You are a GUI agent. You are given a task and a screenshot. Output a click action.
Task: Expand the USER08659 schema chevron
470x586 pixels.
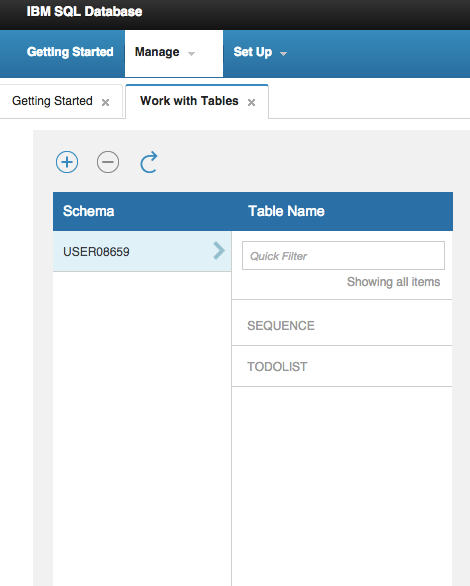pyautogui.click(x=219, y=250)
